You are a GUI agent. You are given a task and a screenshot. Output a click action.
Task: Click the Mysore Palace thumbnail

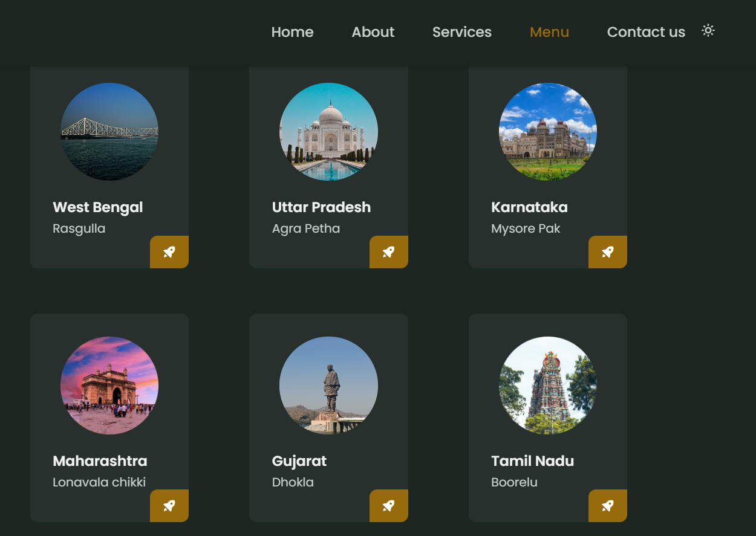(548, 132)
